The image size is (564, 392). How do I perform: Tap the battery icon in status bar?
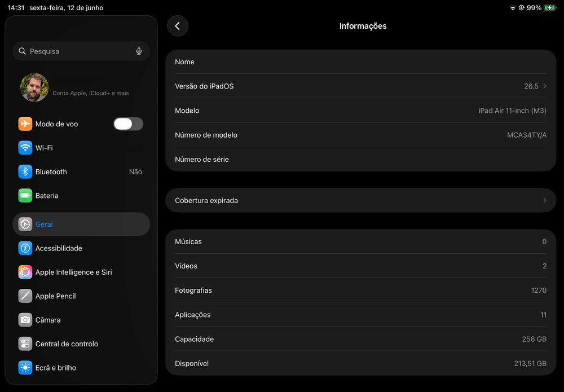click(550, 7)
